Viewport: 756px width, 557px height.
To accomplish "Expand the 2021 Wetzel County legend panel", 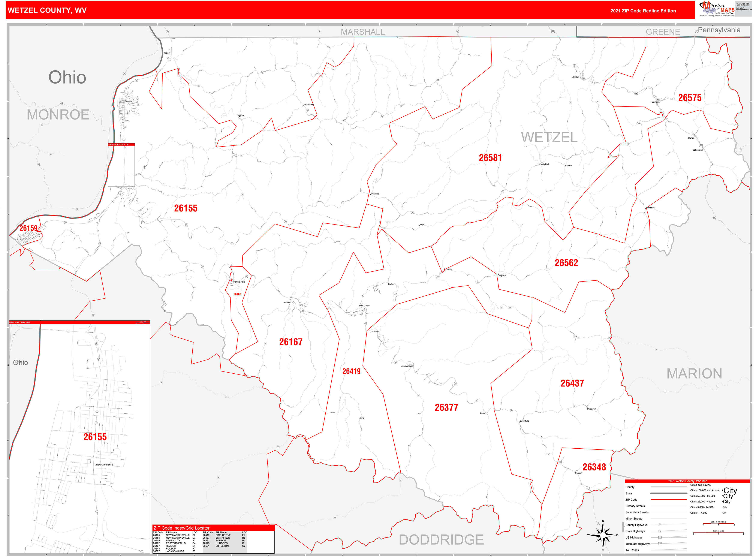I will click(688, 481).
